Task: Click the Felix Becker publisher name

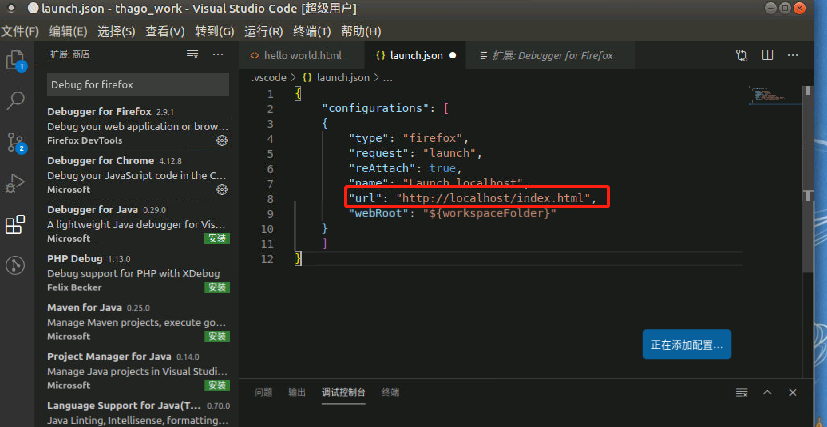Action: (x=74, y=287)
